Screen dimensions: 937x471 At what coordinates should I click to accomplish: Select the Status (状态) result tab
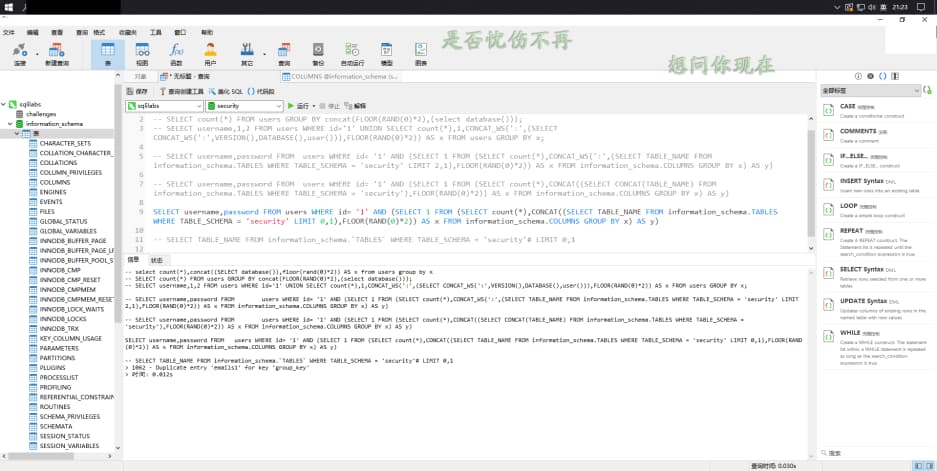click(x=156, y=260)
